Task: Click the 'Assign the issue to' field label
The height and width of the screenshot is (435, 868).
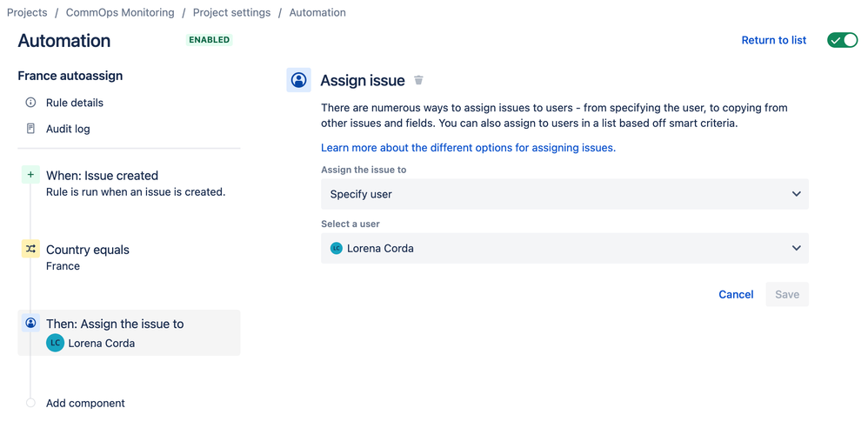Action: point(364,170)
